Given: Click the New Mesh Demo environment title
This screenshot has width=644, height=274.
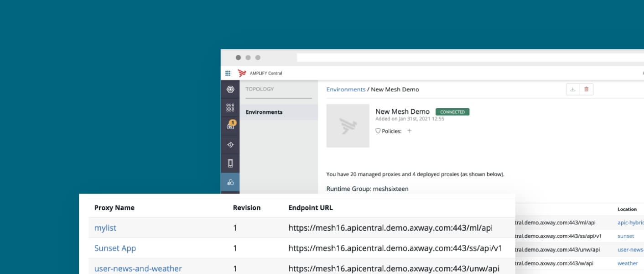Looking at the screenshot, I should pyautogui.click(x=402, y=111).
